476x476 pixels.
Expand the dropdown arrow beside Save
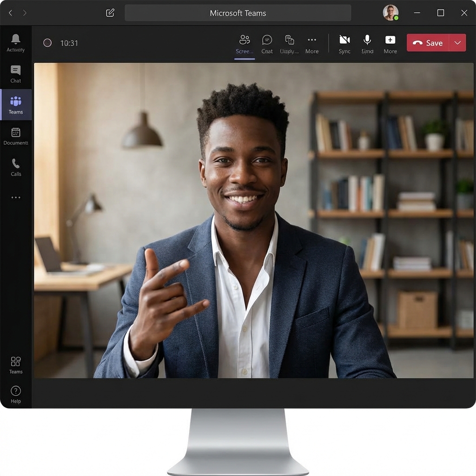[x=457, y=43]
